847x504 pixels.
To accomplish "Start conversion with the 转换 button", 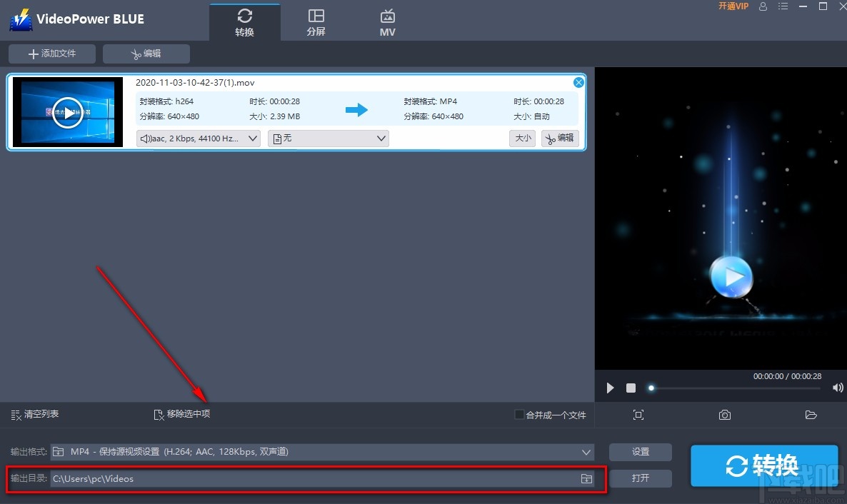I will [x=763, y=465].
